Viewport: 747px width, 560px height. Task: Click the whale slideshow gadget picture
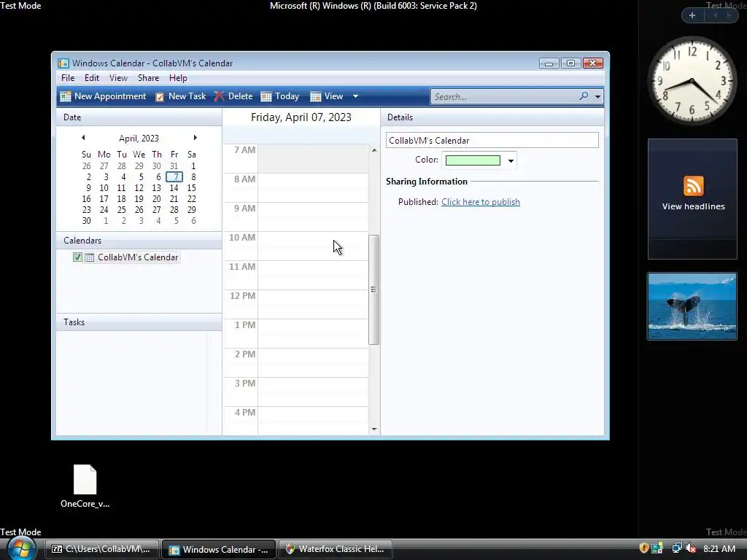pyautogui.click(x=692, y=306)
